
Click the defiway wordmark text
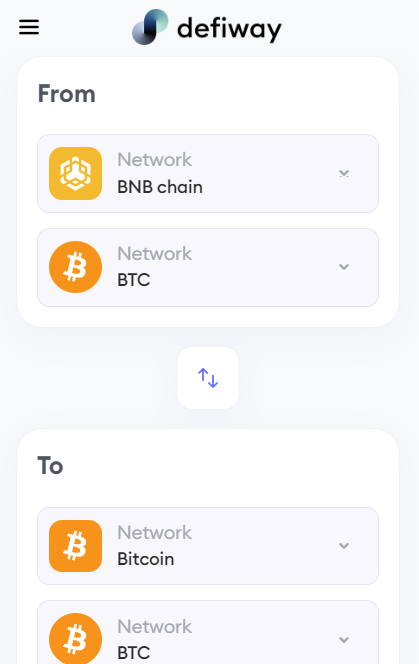click(x=229, y=29)
